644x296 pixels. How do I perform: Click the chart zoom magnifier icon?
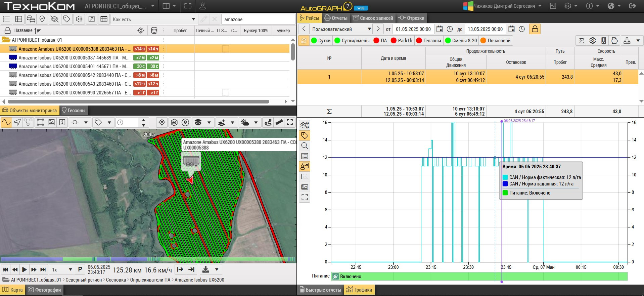305,146
